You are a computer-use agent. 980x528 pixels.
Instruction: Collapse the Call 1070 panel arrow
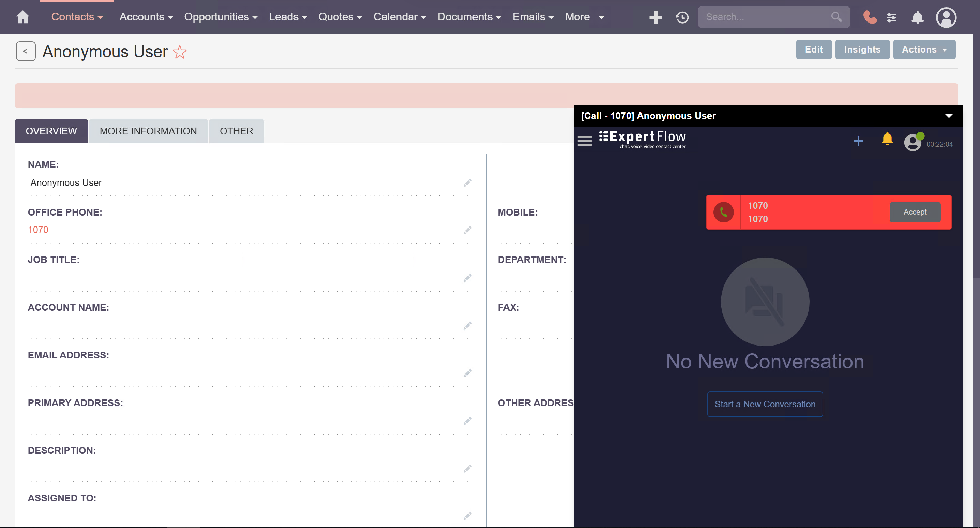tap(948, 116)
